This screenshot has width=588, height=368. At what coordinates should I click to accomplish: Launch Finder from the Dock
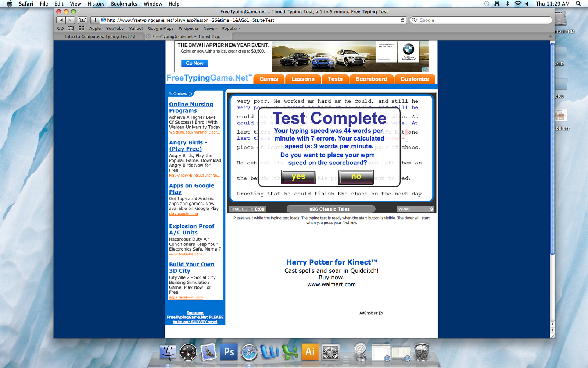tap(168, 352)
